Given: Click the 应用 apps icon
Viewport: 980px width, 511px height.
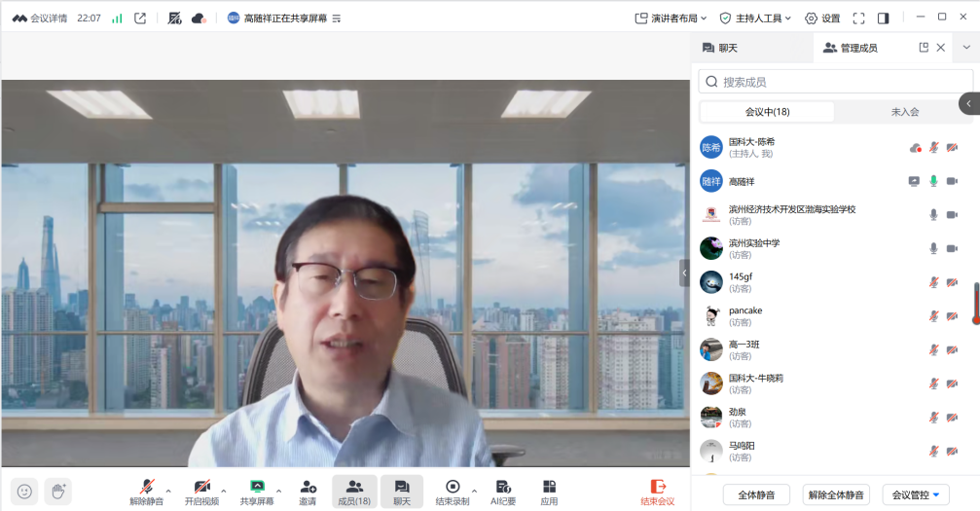Looking at the screenshot, I should tap(549, 487).
